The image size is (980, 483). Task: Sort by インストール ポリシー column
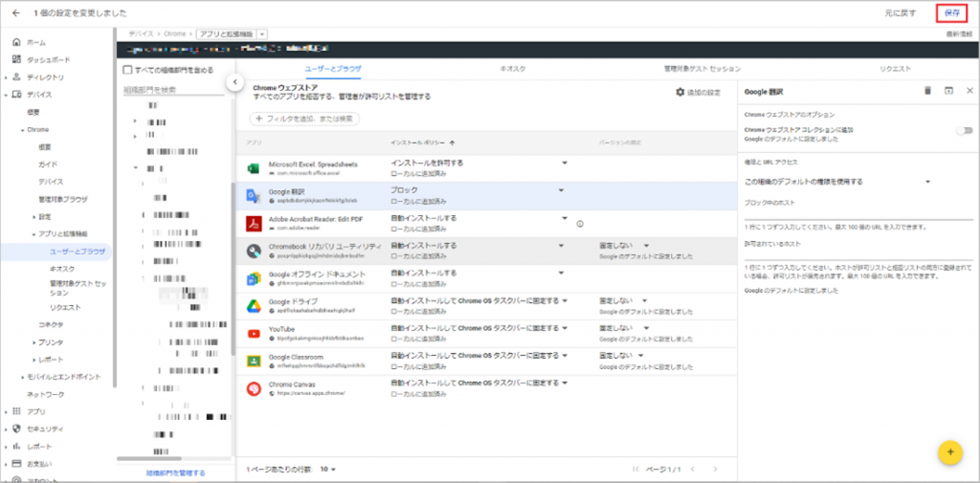[x=422, y=143]
